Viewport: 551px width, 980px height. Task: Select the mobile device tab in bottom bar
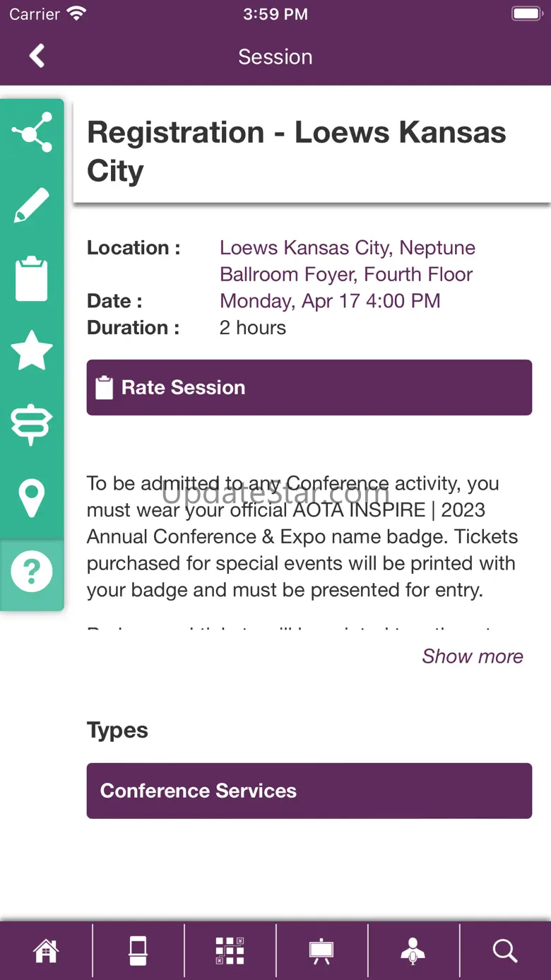pos(138,950)
